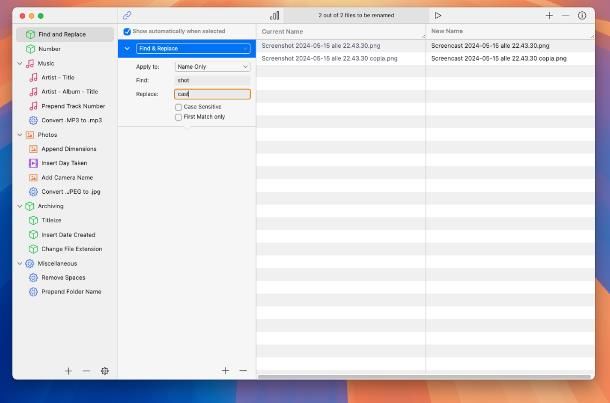Click the Artist - Album - Title preset icon
The height and width of the screenshot is (403, 610).
point(33,92)
